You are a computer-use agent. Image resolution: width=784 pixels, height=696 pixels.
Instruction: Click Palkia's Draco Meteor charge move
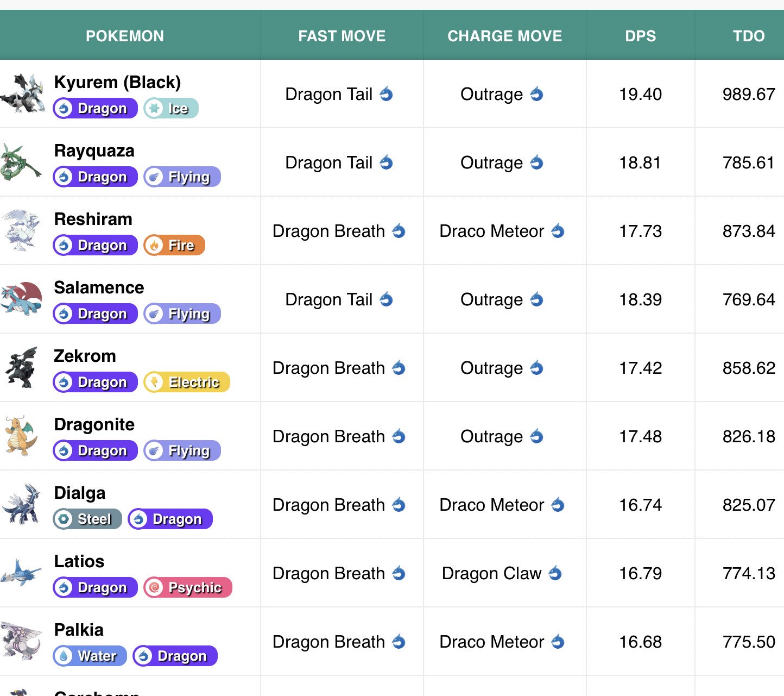[x=502, y=642]
